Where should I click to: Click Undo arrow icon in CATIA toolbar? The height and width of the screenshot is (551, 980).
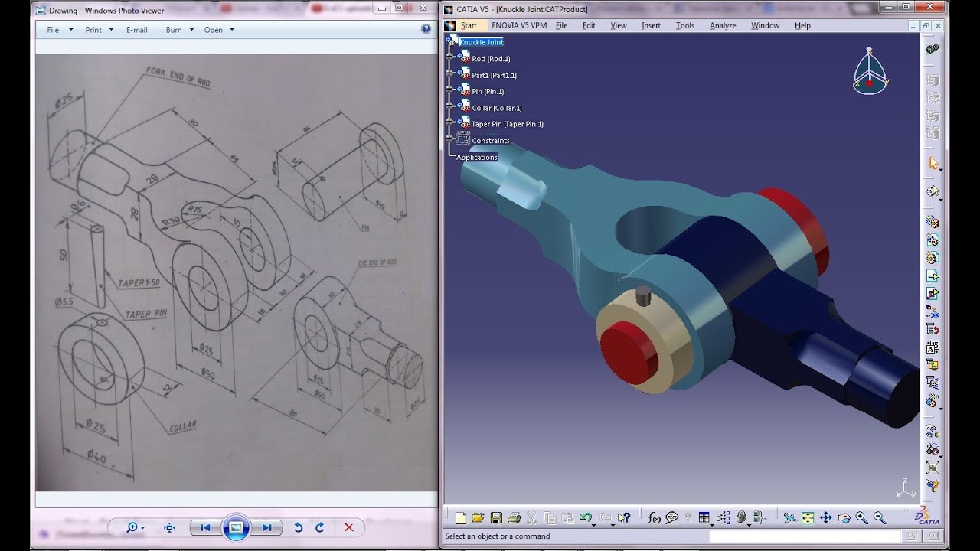[586, 517]
